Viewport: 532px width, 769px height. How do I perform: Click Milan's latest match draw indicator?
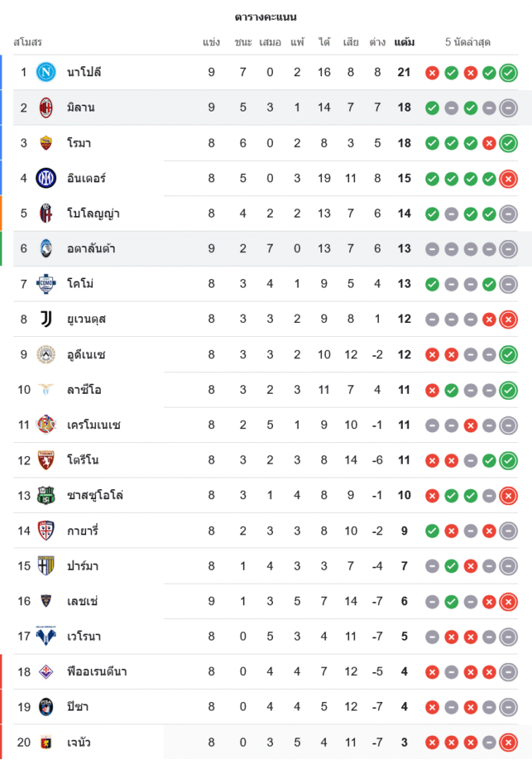tap(508, 108)
